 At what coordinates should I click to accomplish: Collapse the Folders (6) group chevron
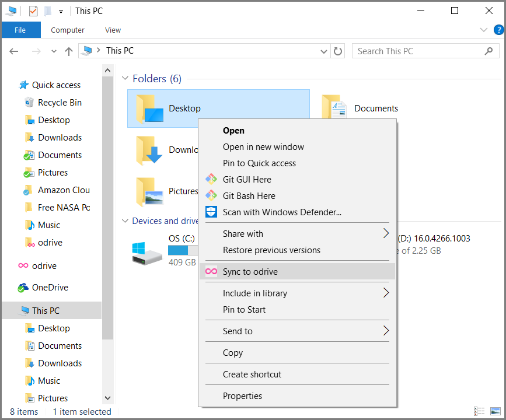pos(125,78)
